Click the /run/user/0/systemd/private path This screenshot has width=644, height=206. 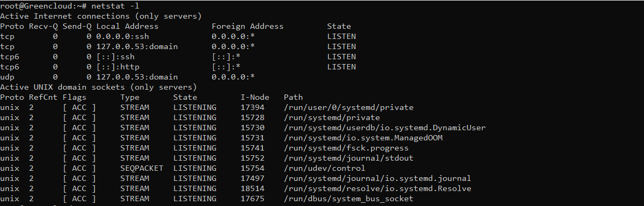tap(348, 107)
